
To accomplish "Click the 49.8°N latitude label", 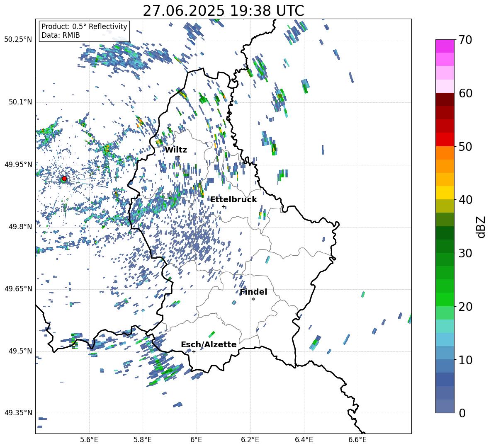I will (20, 227).
